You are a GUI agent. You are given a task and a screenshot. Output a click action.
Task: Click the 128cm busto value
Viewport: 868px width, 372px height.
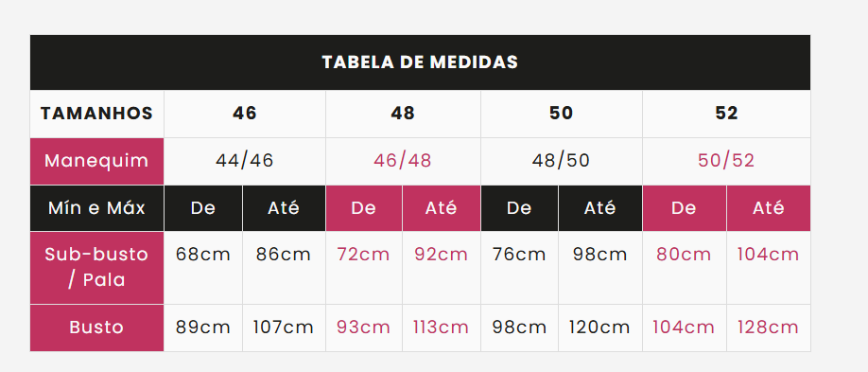pos(769,328)
